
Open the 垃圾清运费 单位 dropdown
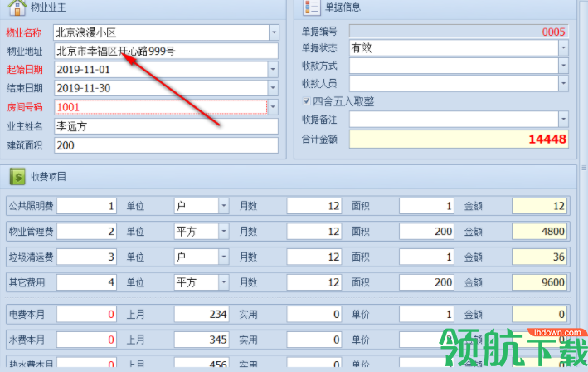pyautogui.click(x=224, y=257)
